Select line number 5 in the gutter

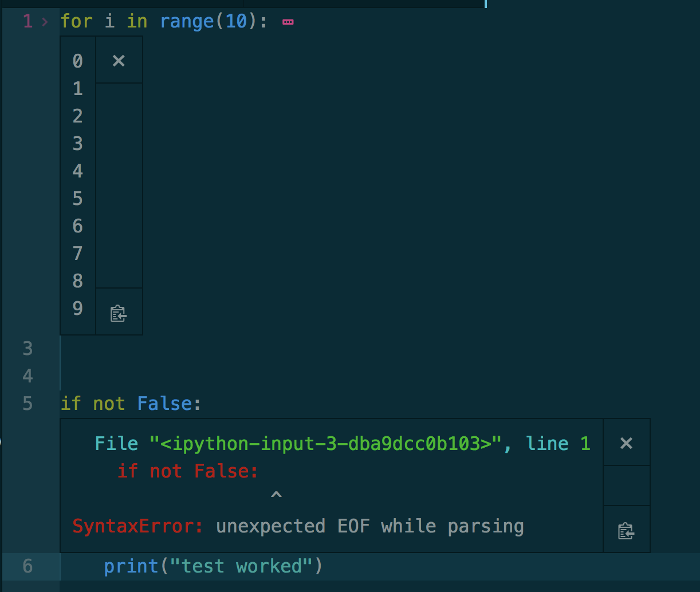click(x=27, y=404)
